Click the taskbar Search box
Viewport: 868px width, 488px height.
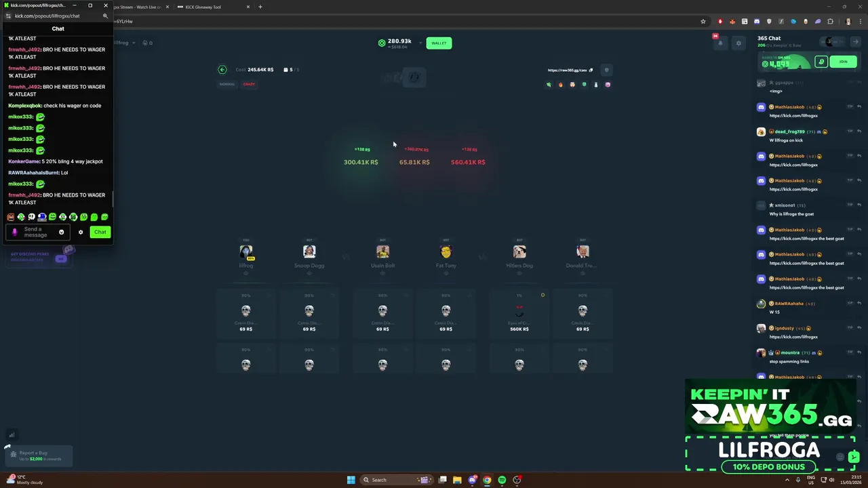point(398,480)
